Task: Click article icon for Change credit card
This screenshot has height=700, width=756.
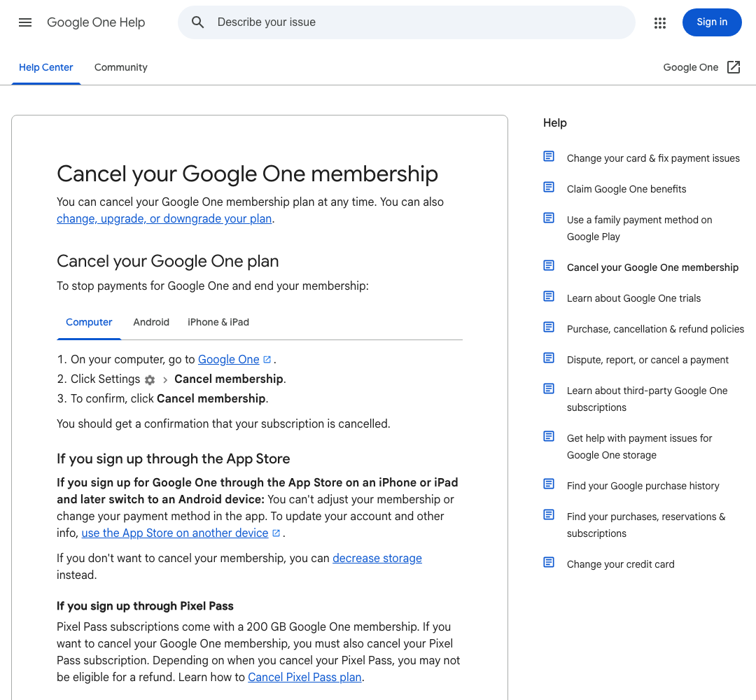Action: point(549,563)
